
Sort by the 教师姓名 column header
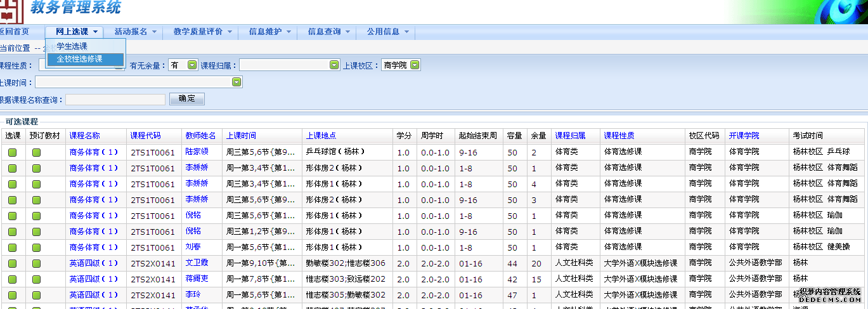[x=200, y=136]
